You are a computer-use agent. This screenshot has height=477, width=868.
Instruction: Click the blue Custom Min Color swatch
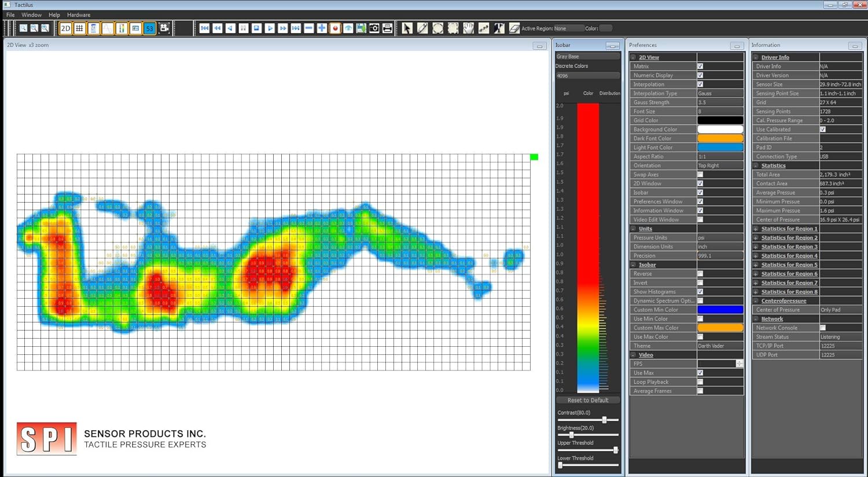click(x=720, y=310)
